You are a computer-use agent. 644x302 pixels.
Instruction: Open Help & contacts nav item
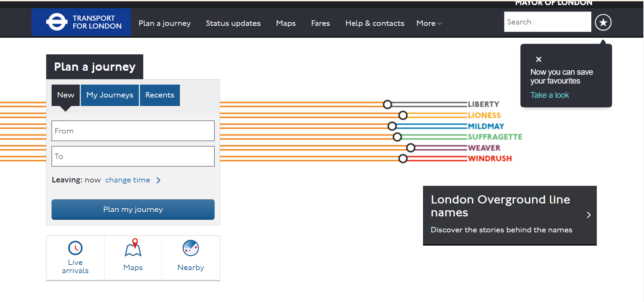coord(375,23)
